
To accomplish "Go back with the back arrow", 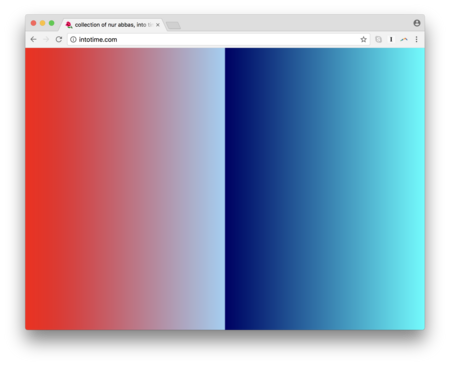I will (33, 39).
